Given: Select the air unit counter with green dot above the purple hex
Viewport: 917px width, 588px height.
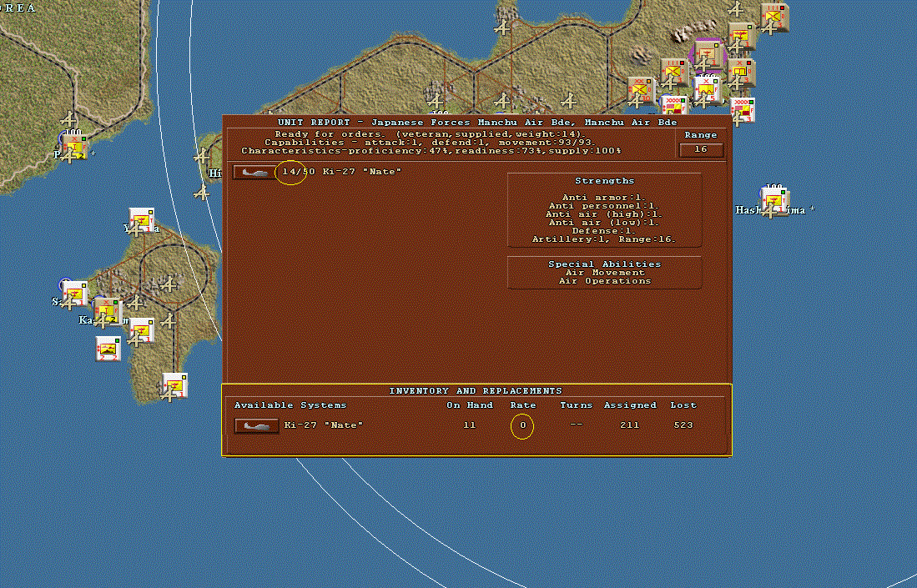Looking at the screenshot, I should tap(742, 36).
